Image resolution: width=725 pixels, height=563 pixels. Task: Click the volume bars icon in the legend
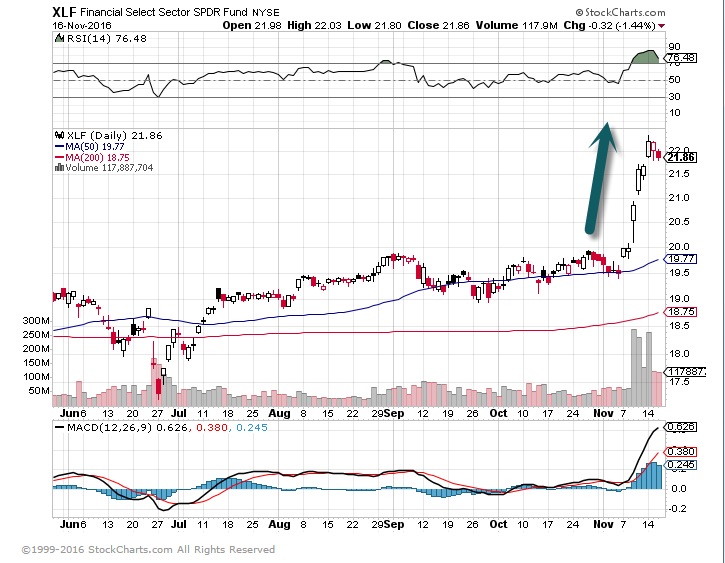pos(59,167)
